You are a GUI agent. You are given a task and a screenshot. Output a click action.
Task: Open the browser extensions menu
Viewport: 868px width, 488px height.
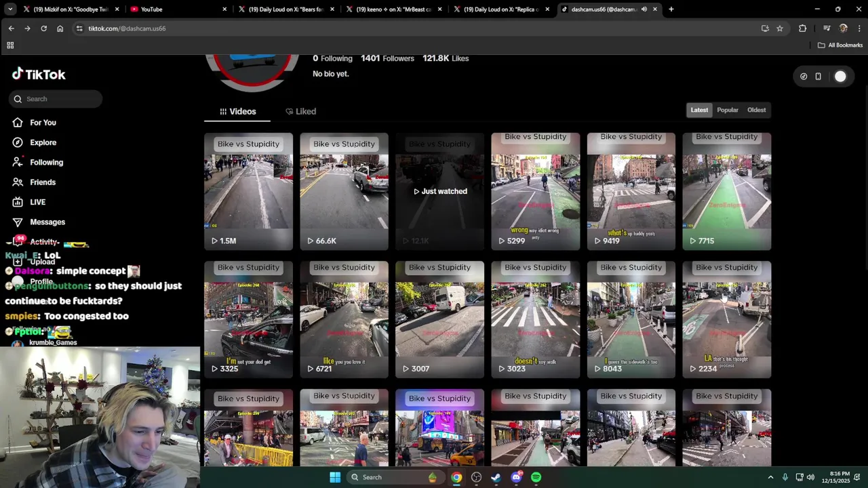(x=803, y=28)
